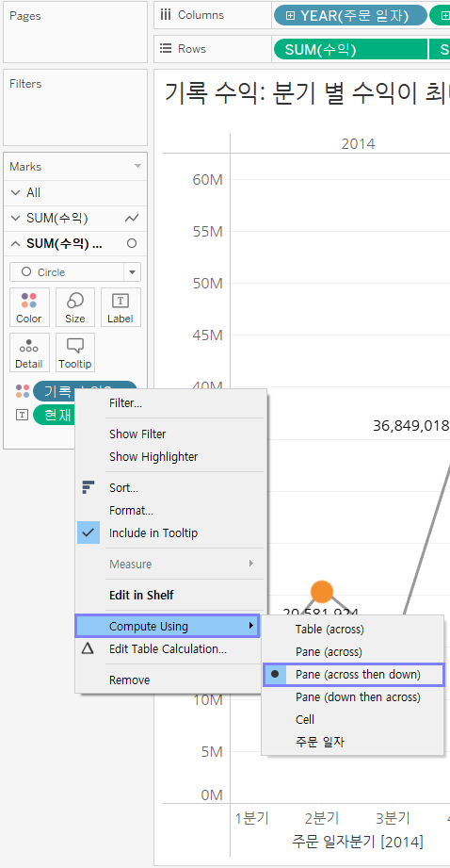Click the 2분기 axis label
Viewport: 450px width, 868px height.
(322, 818)
